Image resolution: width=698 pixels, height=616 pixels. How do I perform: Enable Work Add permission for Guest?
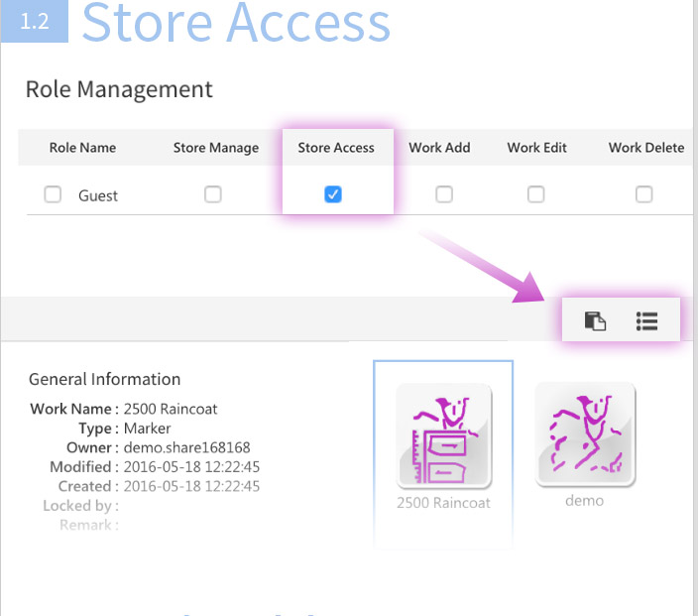[444, 194]
